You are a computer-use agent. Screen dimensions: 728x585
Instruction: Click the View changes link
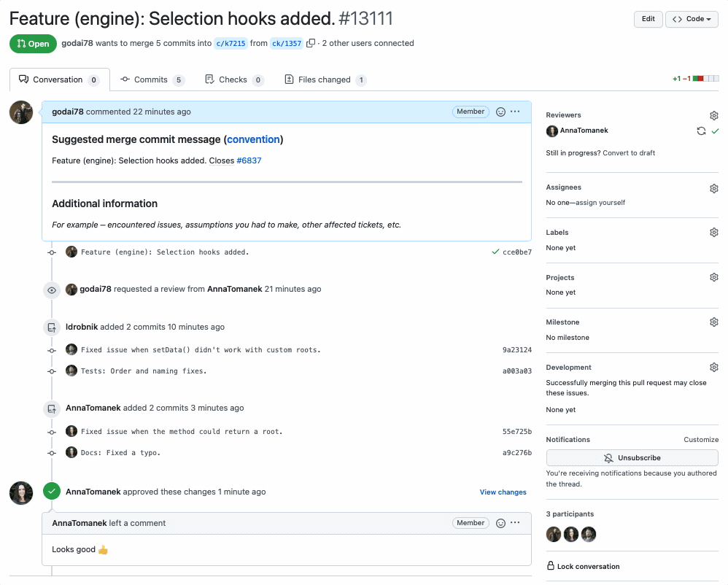click(x=503, y=492)
